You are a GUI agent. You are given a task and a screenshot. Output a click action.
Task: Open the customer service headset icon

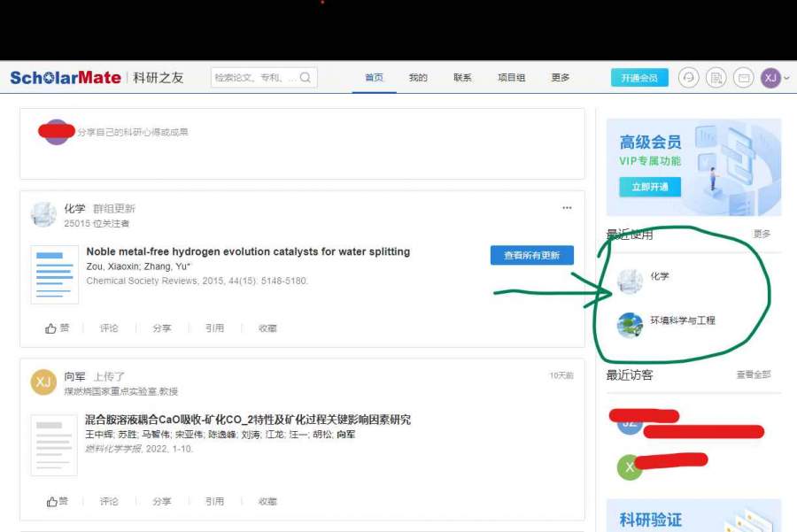[689, 78]
